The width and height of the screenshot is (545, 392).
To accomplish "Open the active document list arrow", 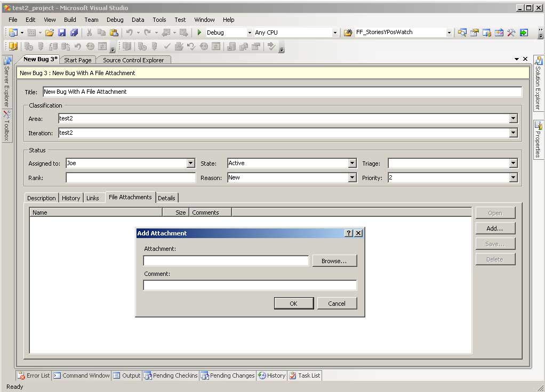I will (517, 59).
